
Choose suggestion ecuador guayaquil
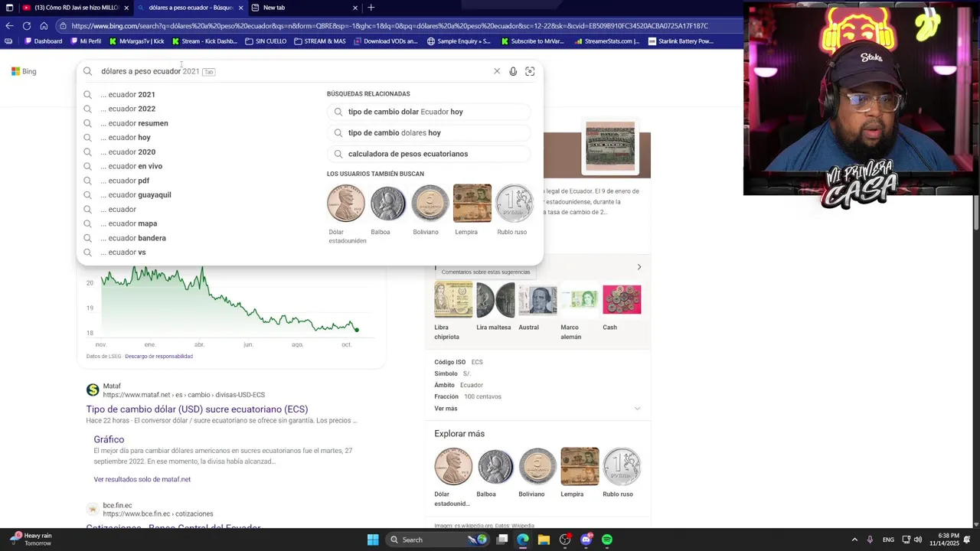(136, 195)
